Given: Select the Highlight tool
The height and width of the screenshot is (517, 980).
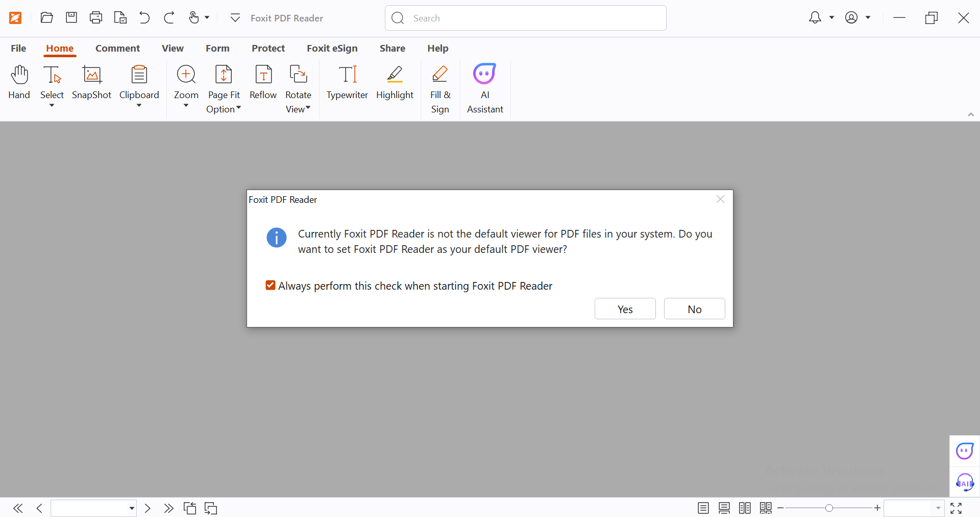Looking at the screenshot, I should 395,82.
